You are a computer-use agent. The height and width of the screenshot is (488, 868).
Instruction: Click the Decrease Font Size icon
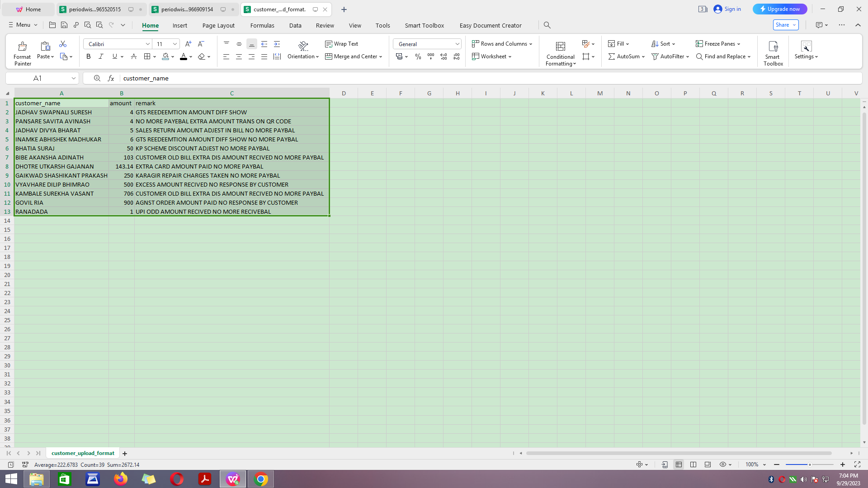[x=201, y=44]
